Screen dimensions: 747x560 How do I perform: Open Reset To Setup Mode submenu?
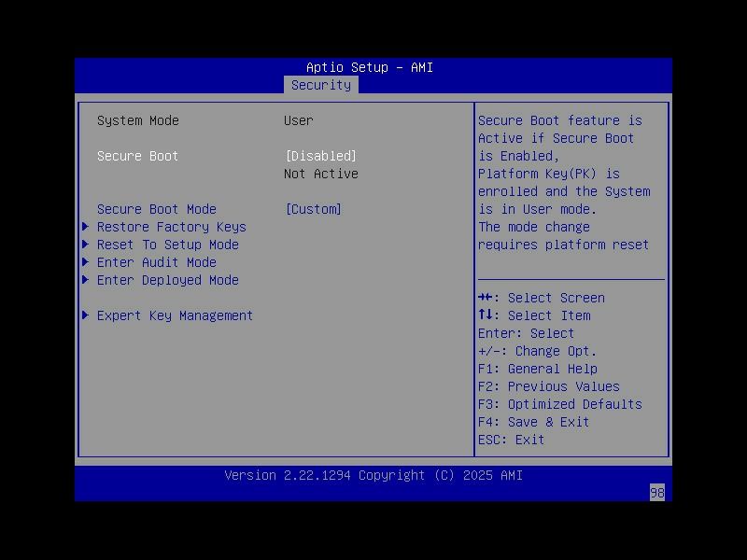pyautogui.click(x=168, y=245)
